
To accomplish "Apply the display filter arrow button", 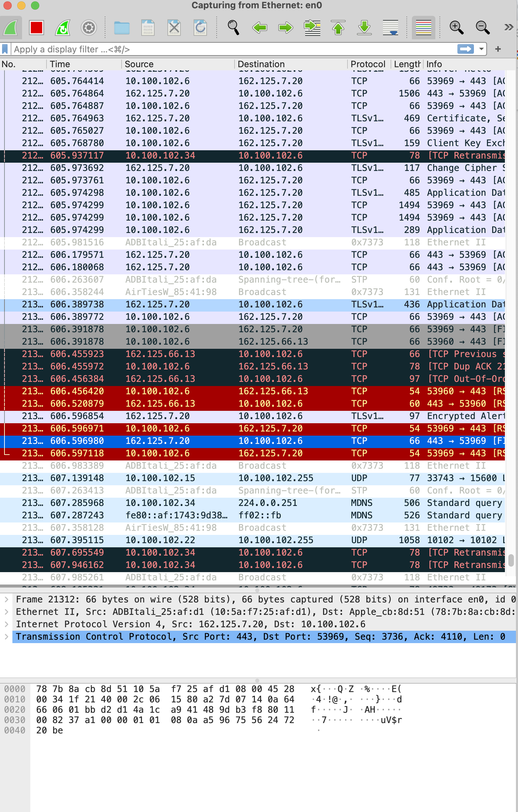I will [466, 49].
